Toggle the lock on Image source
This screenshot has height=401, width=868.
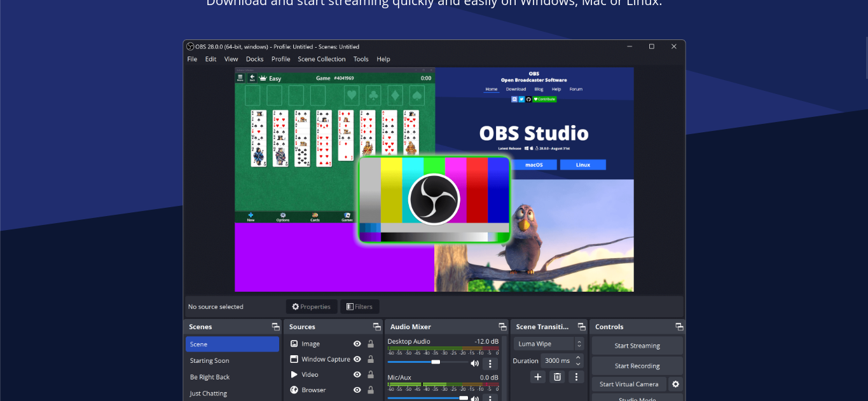tap(371, 344)
